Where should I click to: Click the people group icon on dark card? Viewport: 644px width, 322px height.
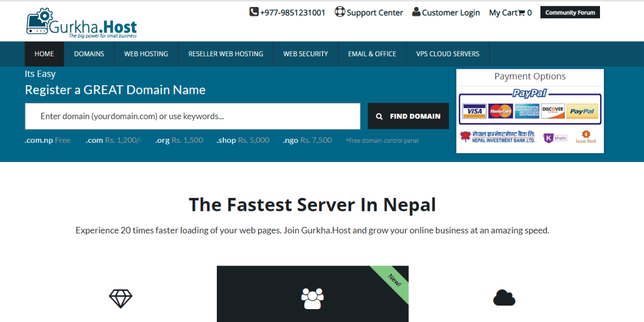[312, 298]
